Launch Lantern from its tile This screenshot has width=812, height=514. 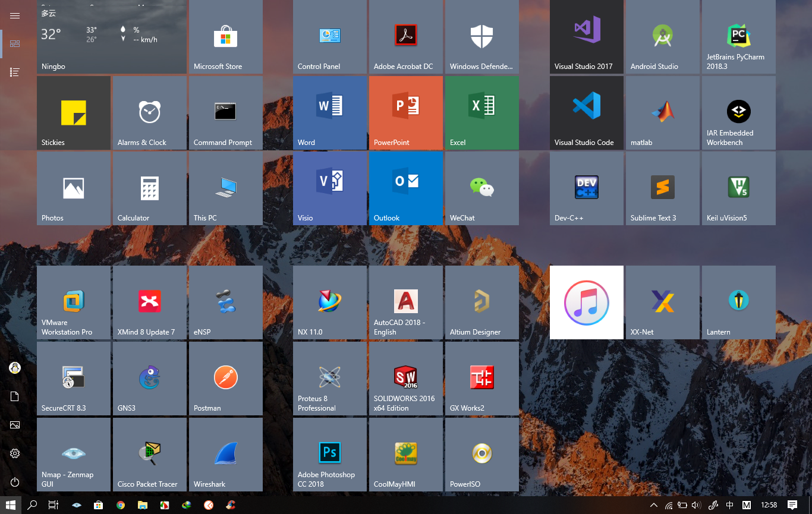[x=739, y=302]
